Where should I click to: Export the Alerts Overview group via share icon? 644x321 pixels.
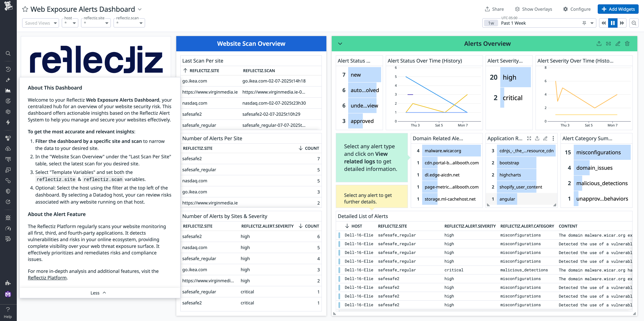click(599, 43)
